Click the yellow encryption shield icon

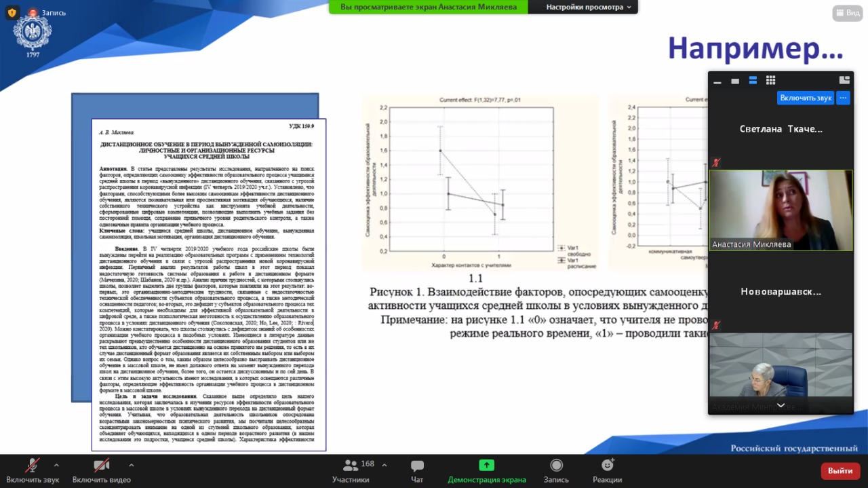[x=12, y=12]
